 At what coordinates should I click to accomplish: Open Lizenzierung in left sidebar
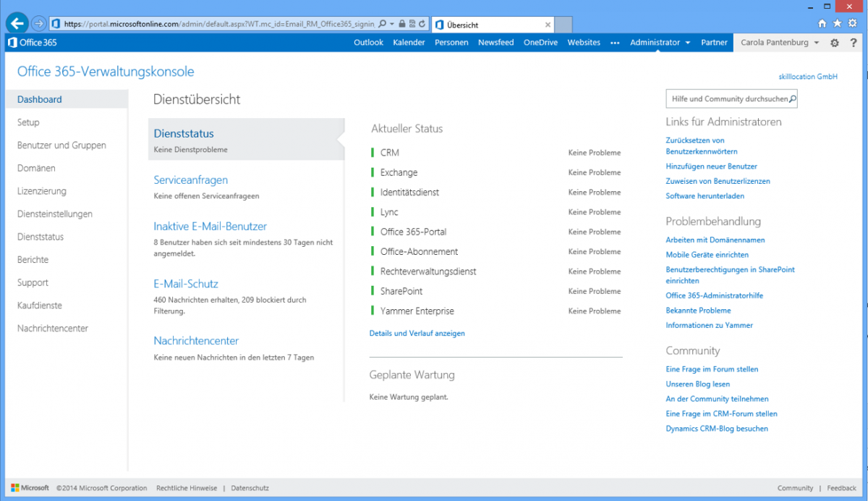41,191
